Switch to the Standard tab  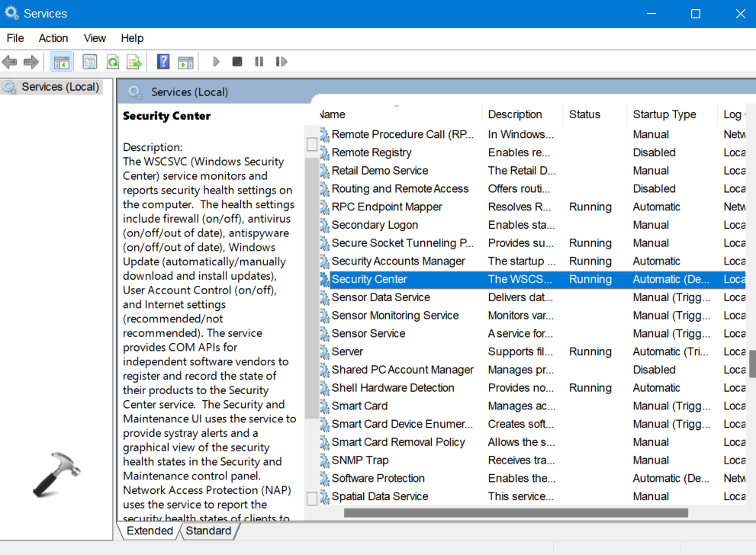[x=208, y=531]
